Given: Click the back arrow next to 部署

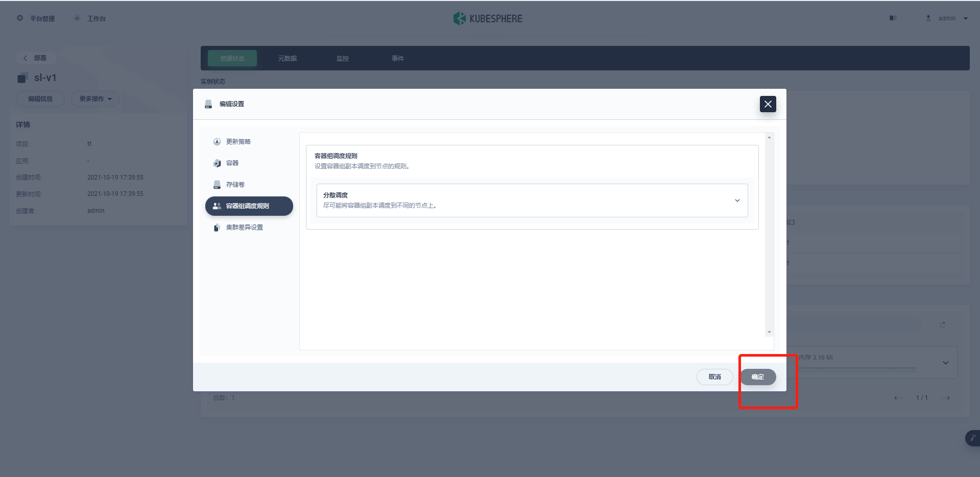Looking at the screenshot, I should 25,58.
